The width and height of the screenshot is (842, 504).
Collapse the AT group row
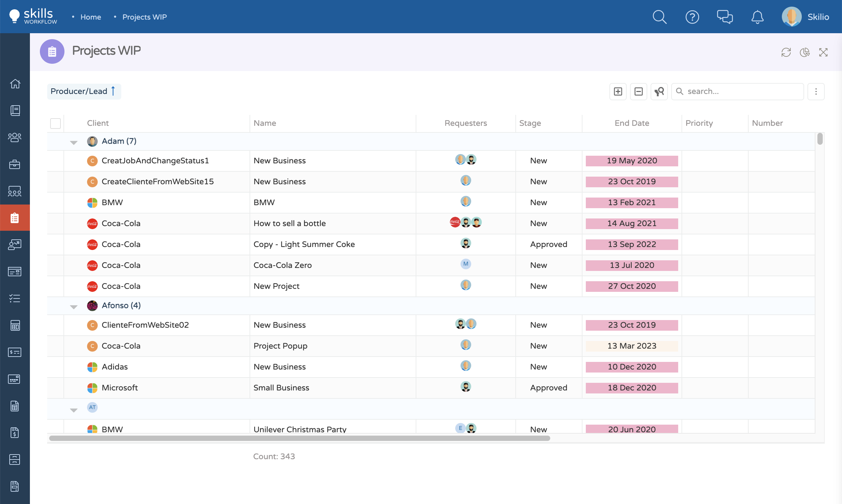(x=74, y=410)
